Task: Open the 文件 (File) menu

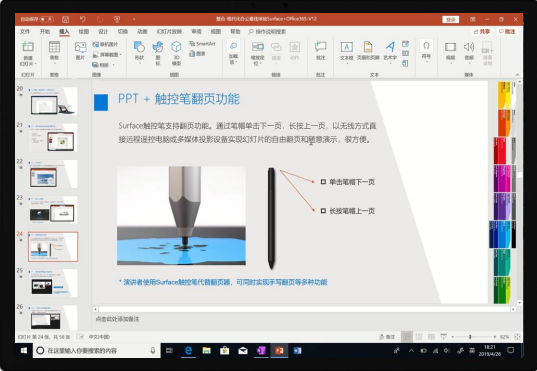Action: point(25,32)
